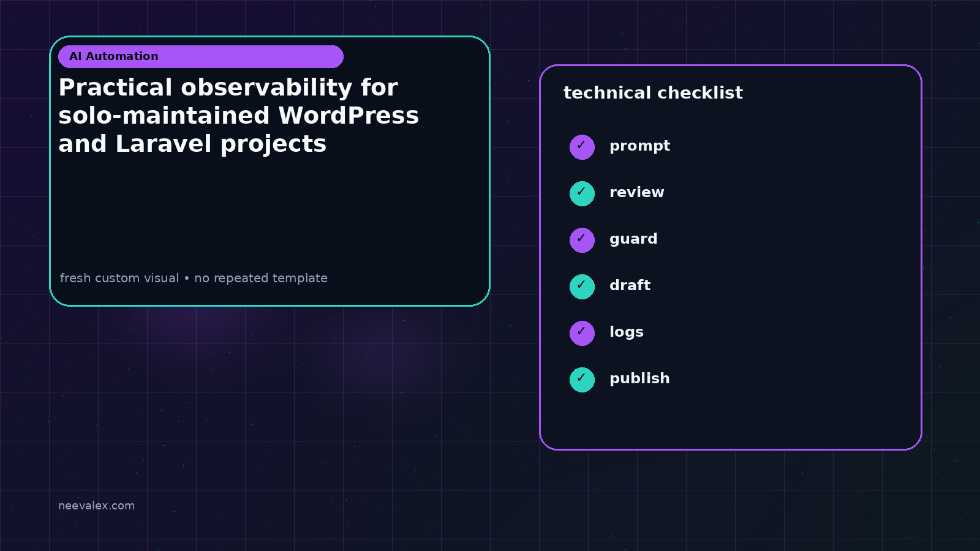Click the teal checkmark next to draft
The width and height of the screenshot is (980, 551).
pos(582,287)
